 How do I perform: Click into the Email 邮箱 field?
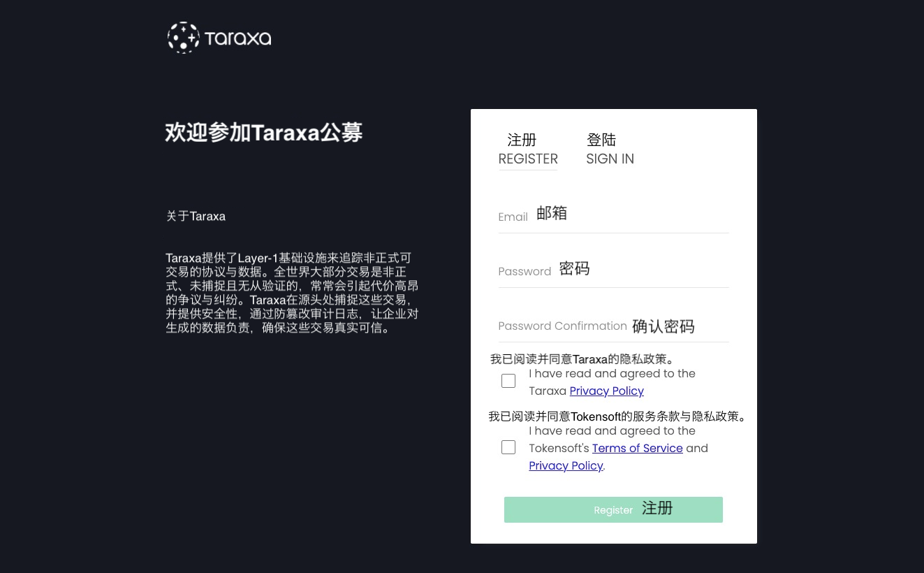tap(613, 217)
